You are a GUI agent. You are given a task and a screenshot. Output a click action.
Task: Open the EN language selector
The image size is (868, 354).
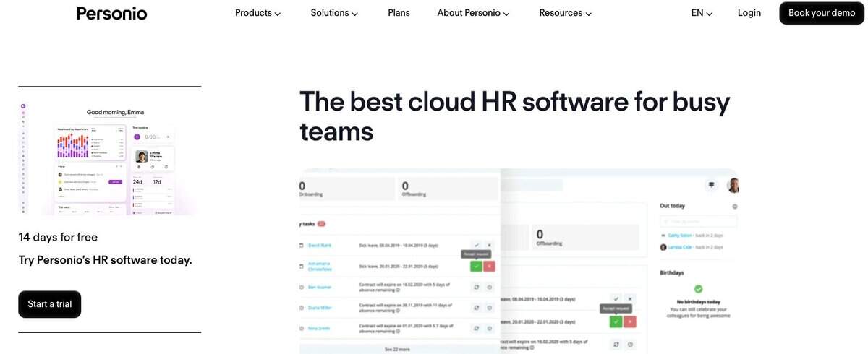tap(702, 13)
